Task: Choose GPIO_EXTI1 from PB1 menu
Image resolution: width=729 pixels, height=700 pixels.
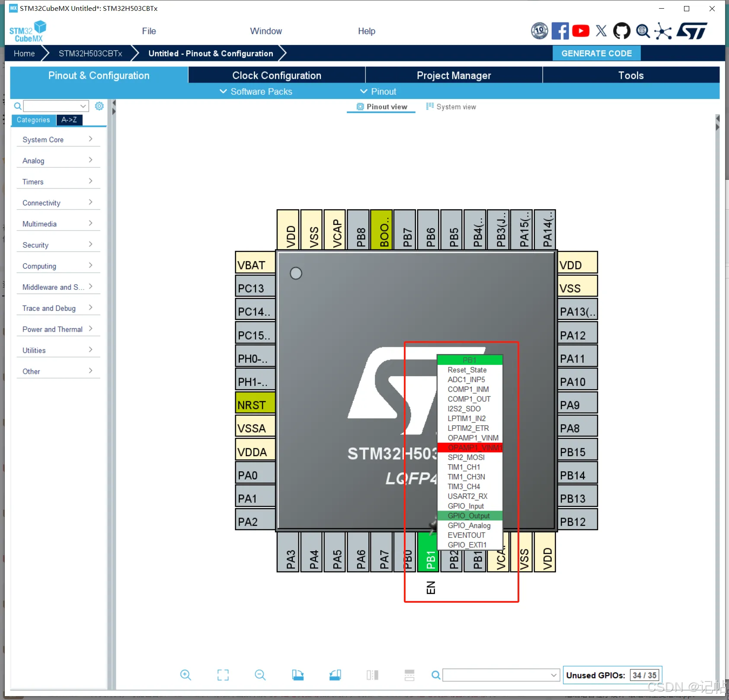Action: [470, 545]
